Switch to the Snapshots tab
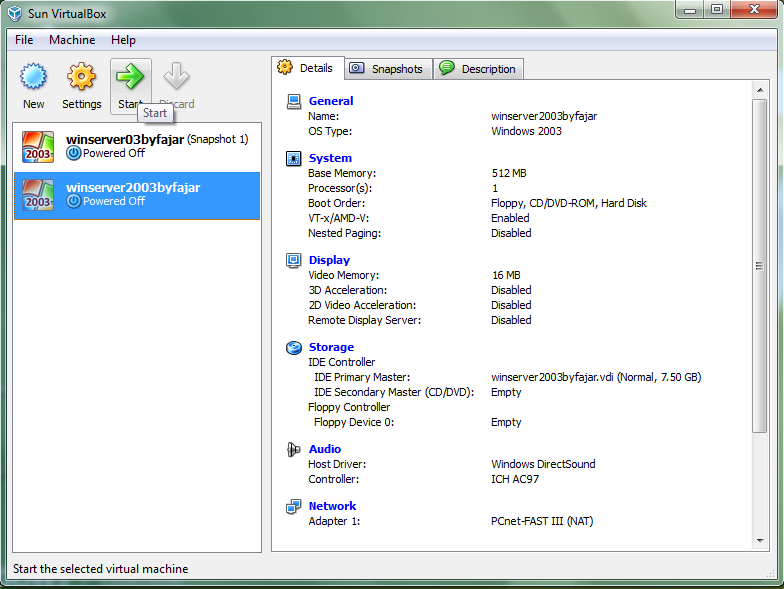 coord(388,68)
